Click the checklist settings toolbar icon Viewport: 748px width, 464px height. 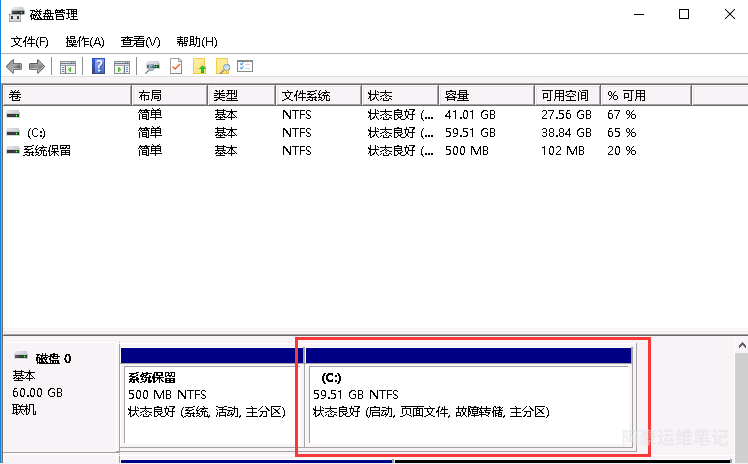click(245, 67)
